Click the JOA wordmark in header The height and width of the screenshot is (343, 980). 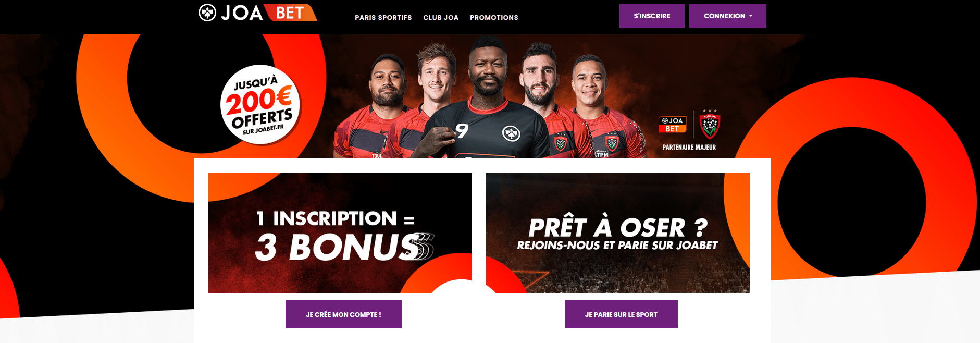coord(242,13)
